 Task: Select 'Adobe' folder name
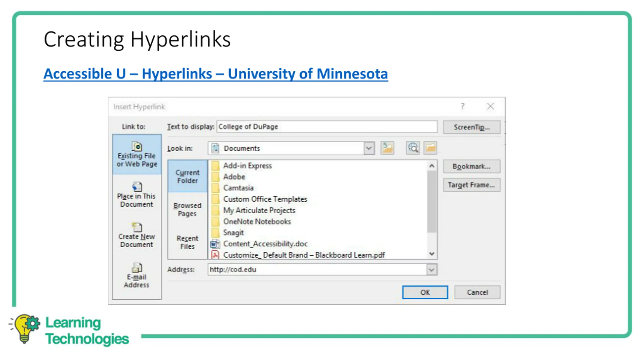[234, 177]
